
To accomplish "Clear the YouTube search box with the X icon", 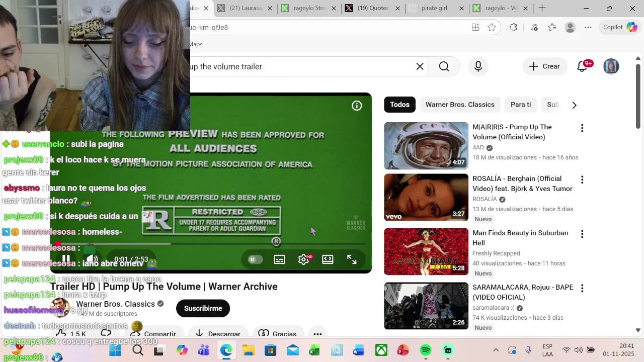I will click(420, 66).
